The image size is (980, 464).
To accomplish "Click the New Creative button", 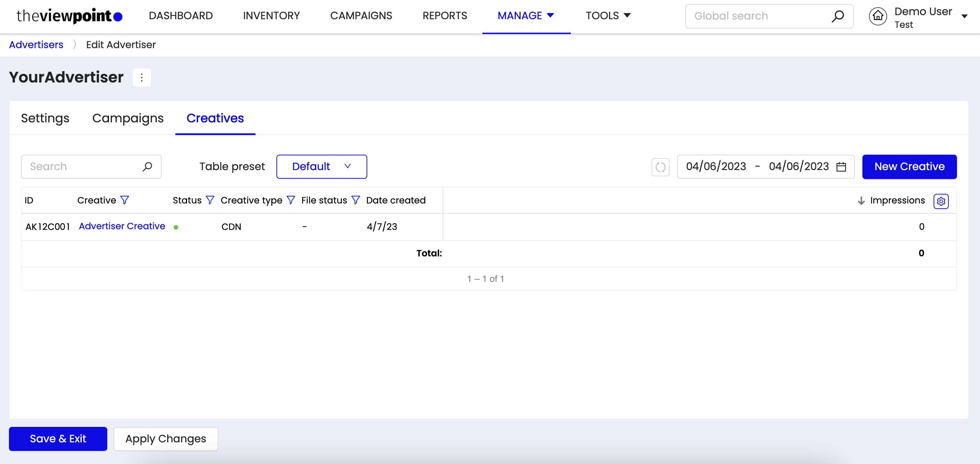I will [x=909, y=167].
